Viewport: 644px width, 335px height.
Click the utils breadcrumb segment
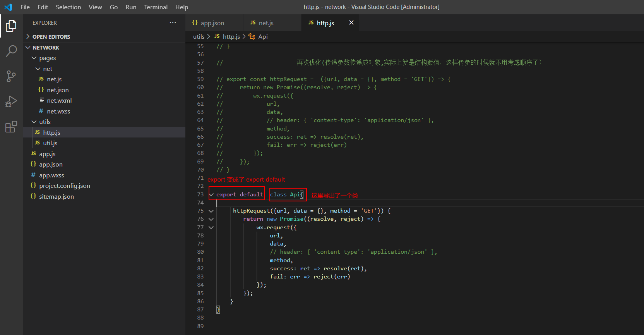[199, 36]
